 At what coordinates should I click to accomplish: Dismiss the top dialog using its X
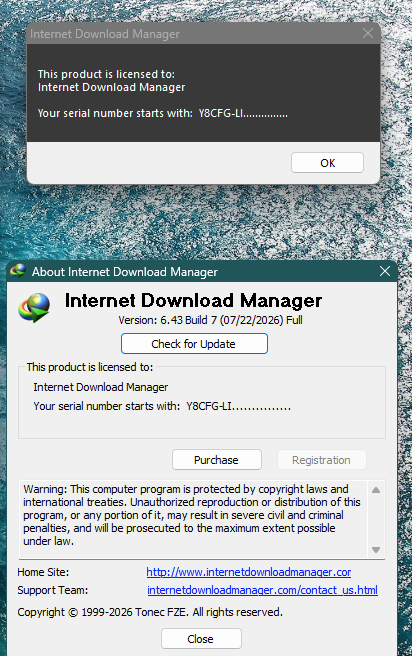point(368,33)
